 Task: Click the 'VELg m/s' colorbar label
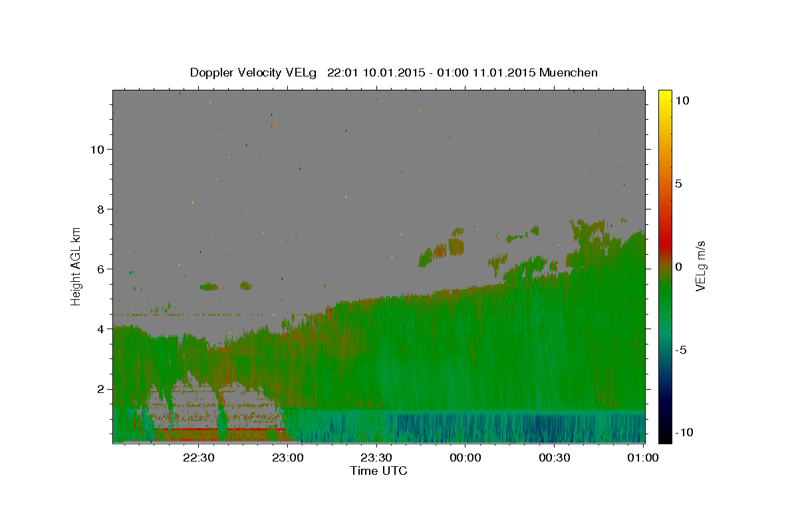[x=700, y=266]
